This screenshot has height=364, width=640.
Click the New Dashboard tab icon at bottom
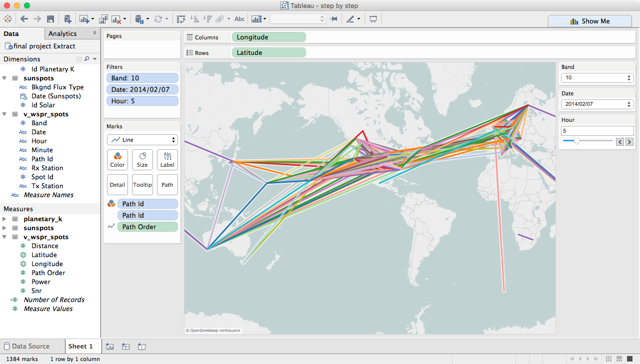tap(126, 346)
